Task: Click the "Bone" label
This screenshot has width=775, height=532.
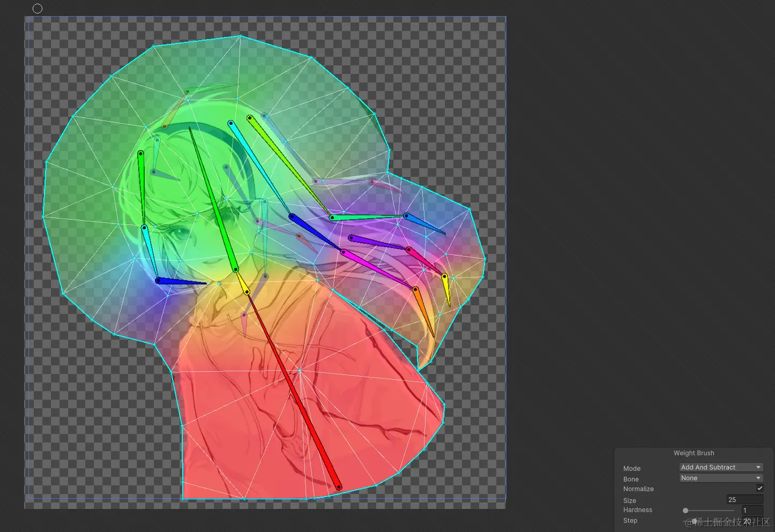Action: click(631, 479)
